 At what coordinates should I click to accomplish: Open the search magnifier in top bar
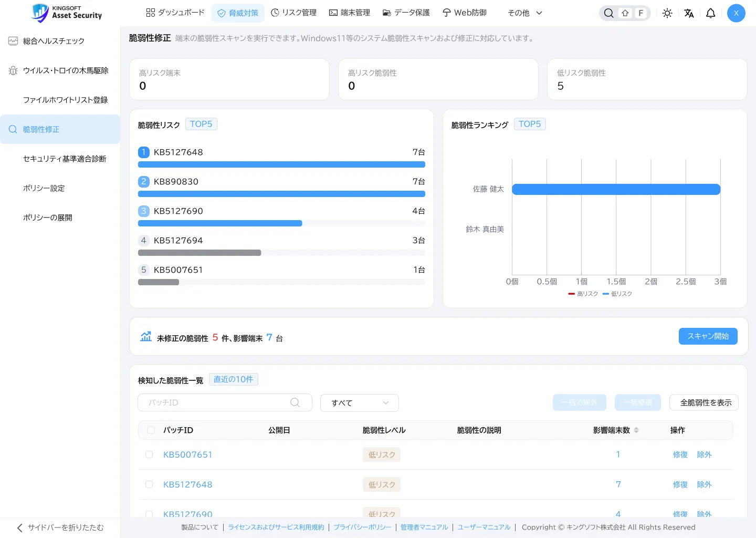pyautogui.click(x=608, y=13)
